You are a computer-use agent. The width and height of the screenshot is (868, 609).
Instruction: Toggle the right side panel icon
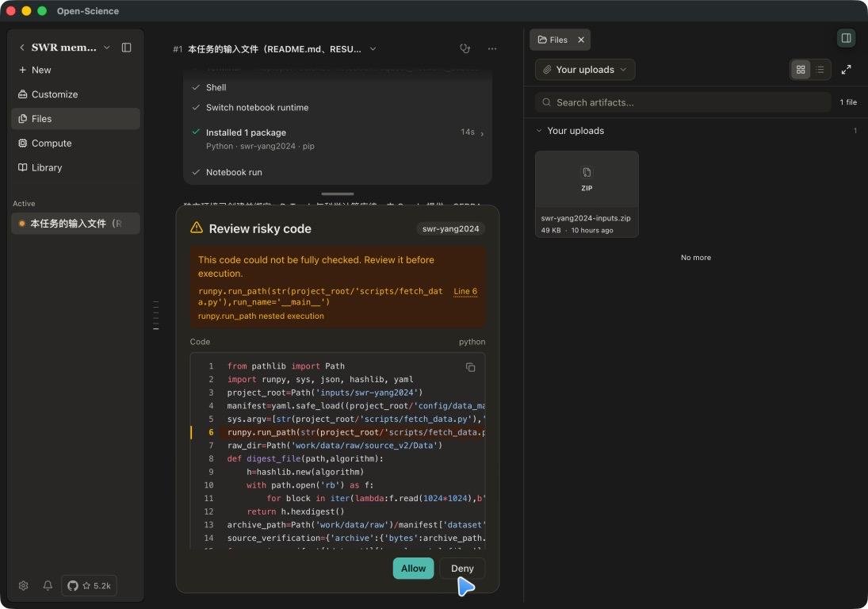pos(846,38)
